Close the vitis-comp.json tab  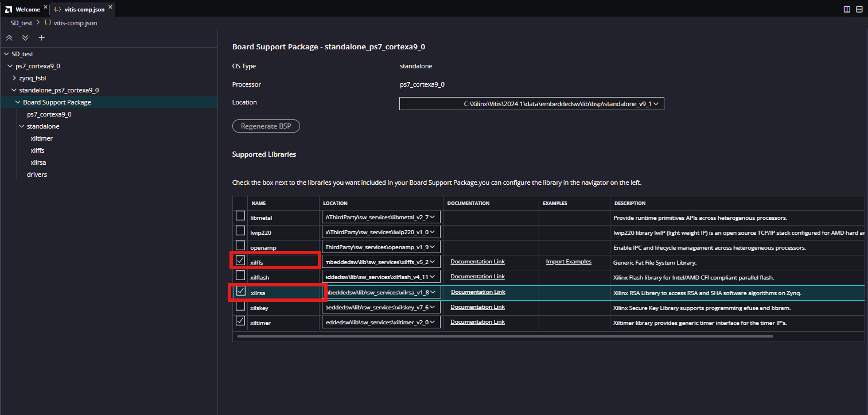click(110, 7)
